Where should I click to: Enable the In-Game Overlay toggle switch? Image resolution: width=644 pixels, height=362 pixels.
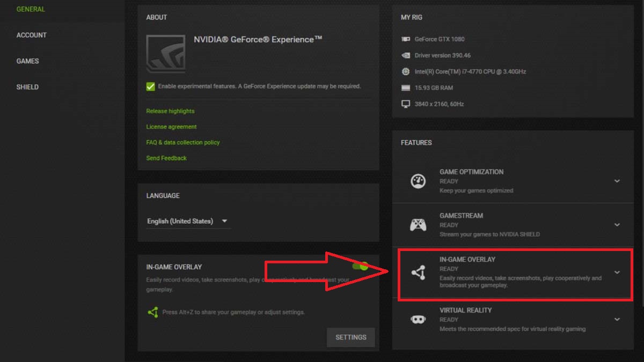[361, 266]
